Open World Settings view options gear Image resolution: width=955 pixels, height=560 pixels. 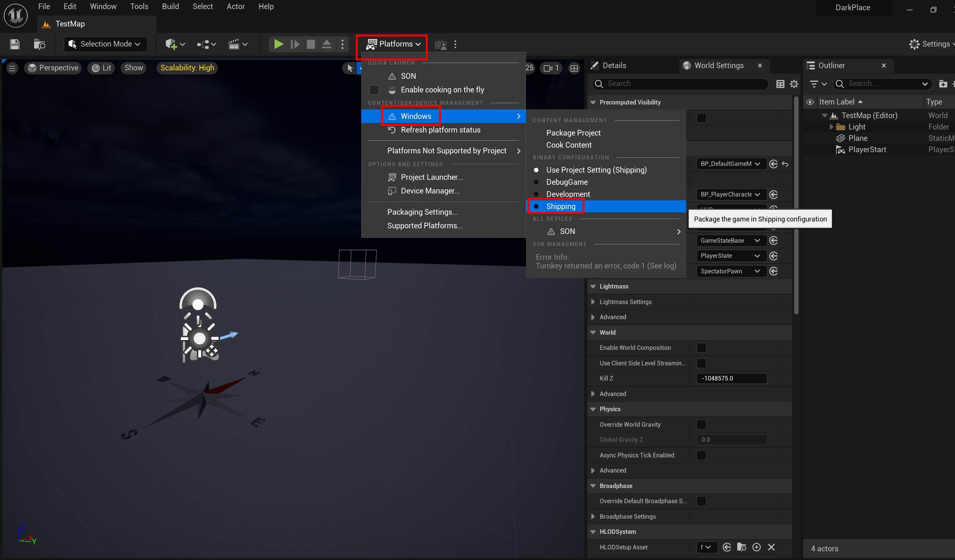pos(794,84)
